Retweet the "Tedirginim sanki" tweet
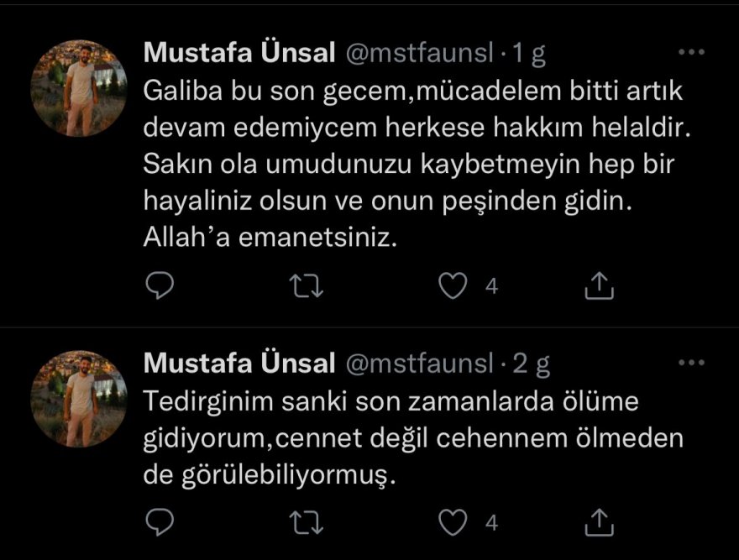The image size is (739, 560). [x=307, y=522]
